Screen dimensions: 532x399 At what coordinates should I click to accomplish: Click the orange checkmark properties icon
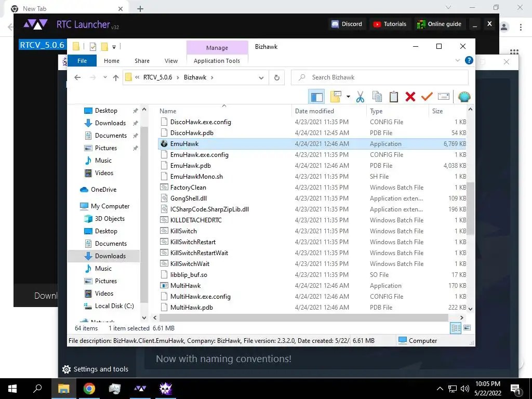pos(427,97)
